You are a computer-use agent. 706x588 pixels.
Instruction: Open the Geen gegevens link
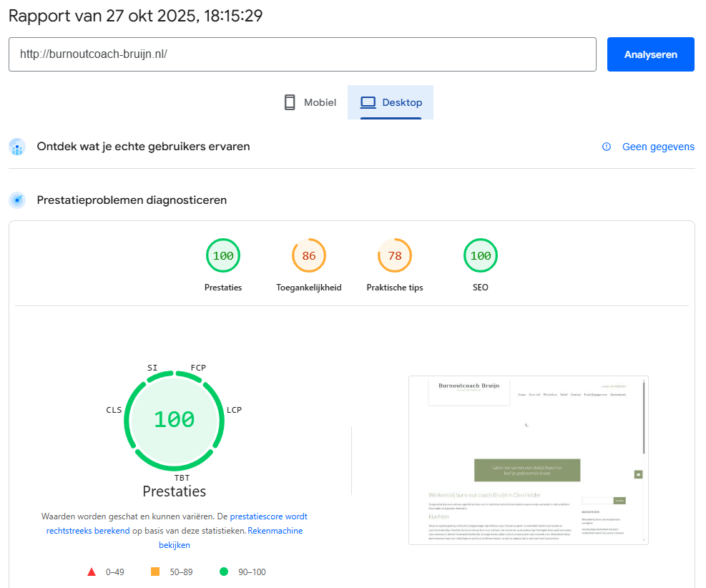657,147
